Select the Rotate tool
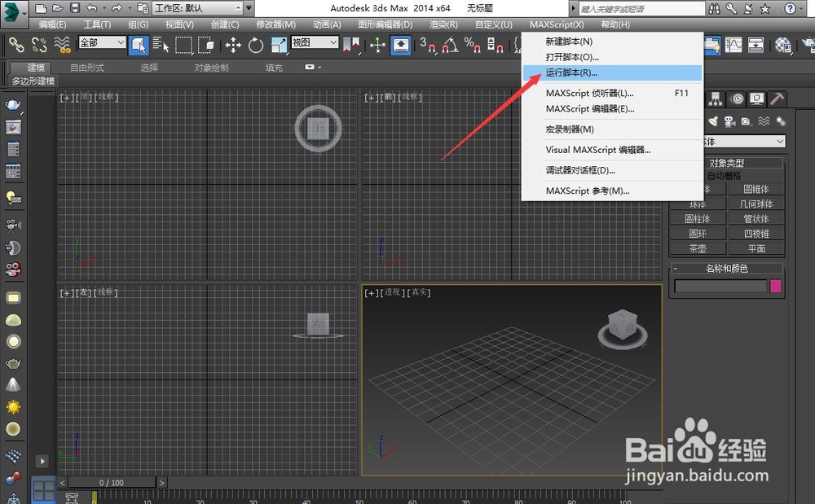The image size is (815, 504). coord(256,45)
